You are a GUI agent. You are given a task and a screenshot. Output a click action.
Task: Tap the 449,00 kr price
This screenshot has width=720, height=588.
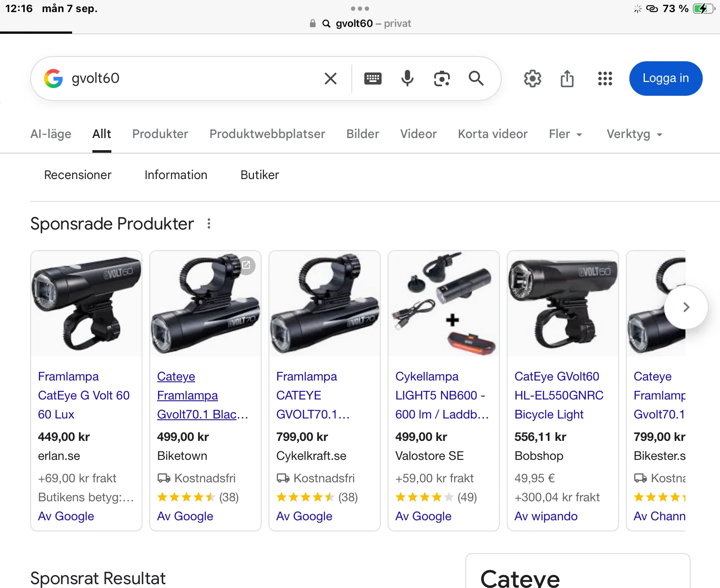click(64, 437)
